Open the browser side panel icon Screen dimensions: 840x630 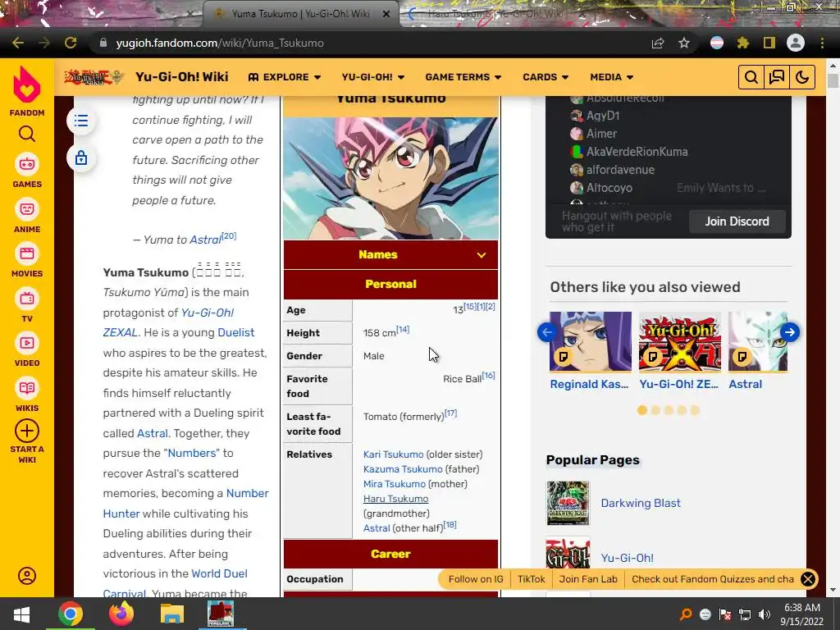pyautogui.click(x=769, y=43)
